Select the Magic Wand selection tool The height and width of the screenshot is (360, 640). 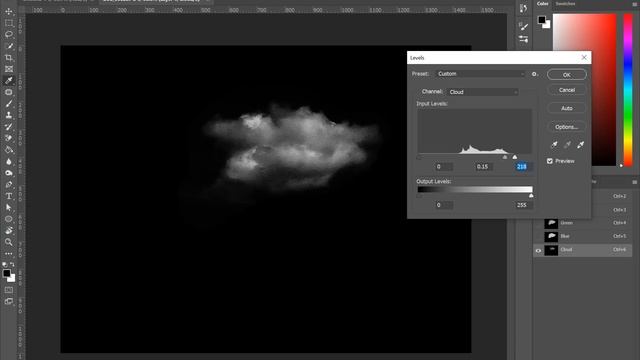[9, 46]
